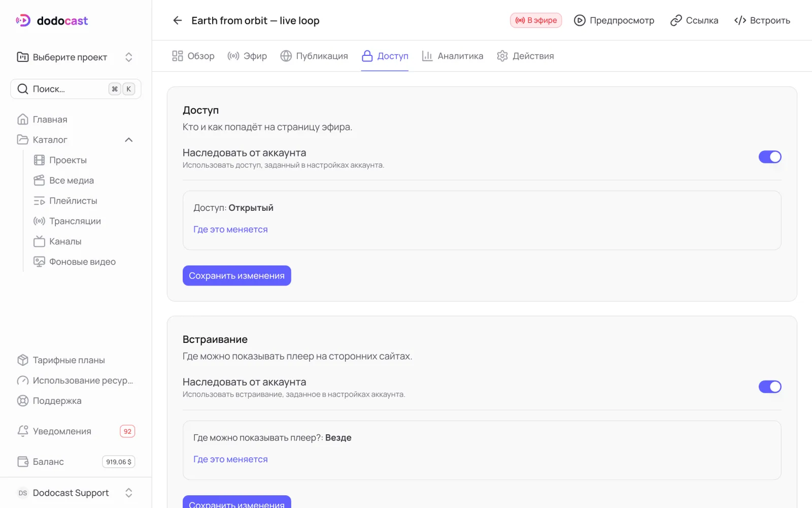
Task: Open Баланс wallet icon
Action: pyautogui.click(x=23, y=462)
